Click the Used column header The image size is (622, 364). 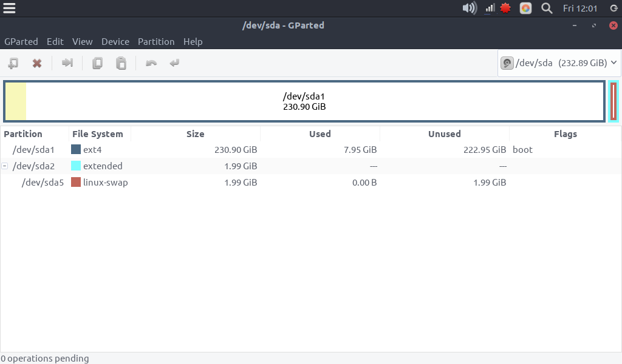[320, 134]
